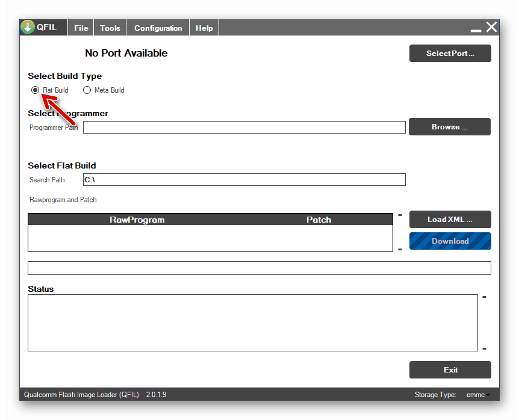The height and width of the screenshot is (420, 519).
Task: Open the File menu
Action: [81, 28]
